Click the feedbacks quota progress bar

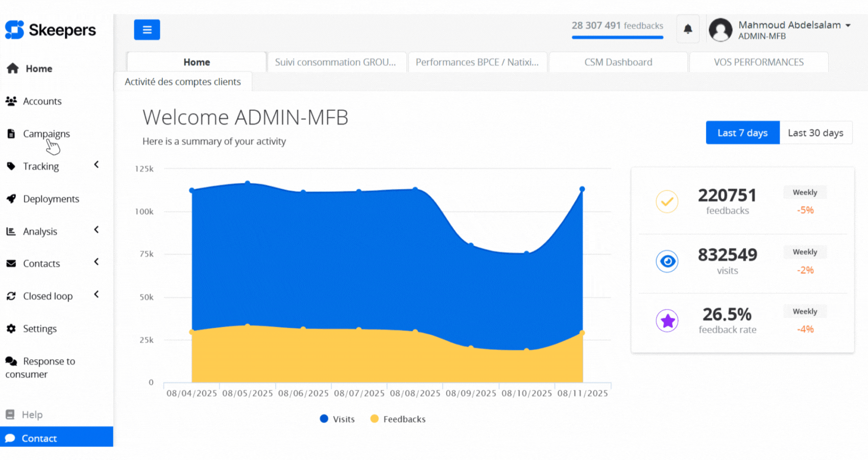pyautogui.click(x=617, y=37)
